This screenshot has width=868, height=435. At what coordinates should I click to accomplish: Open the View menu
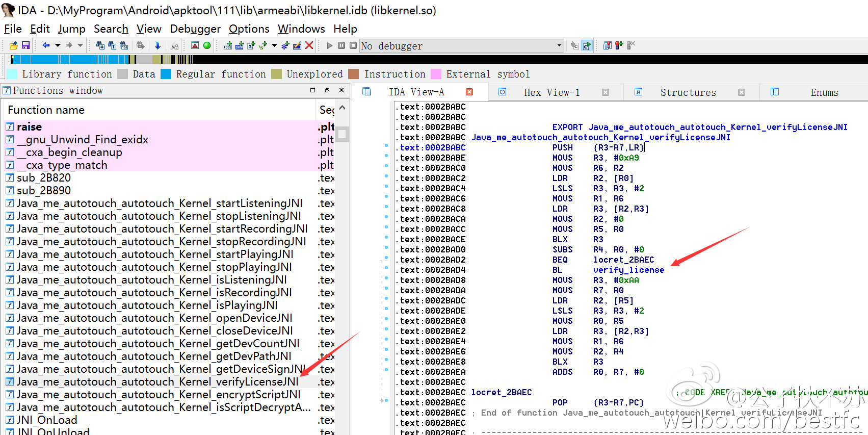pos(149,29)
